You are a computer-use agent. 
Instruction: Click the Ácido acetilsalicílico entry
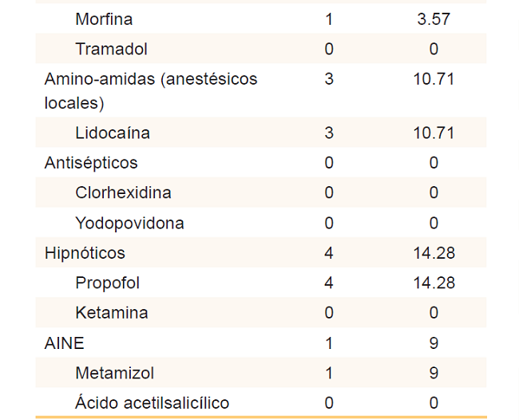[153, 403]
